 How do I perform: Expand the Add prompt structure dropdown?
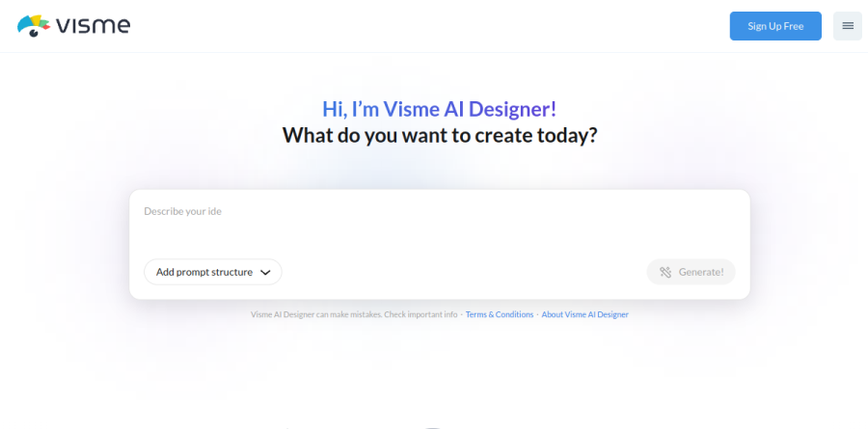point(213,272)
